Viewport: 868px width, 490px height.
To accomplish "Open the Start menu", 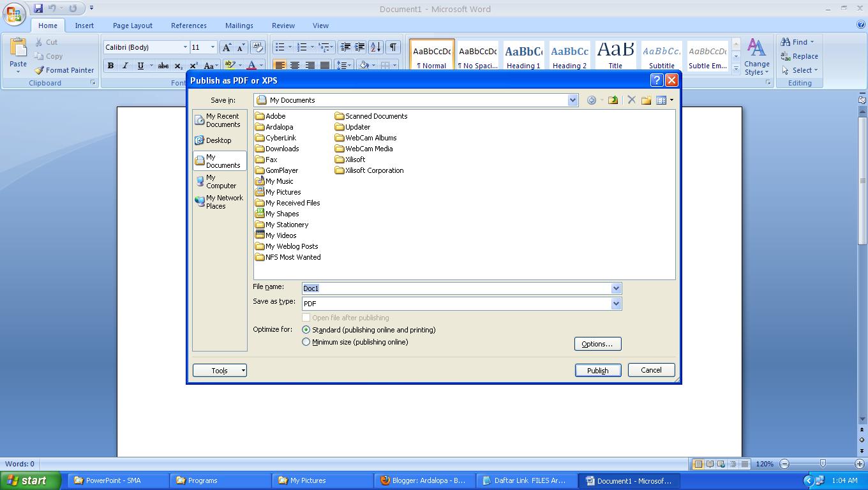I will point(31,480).
